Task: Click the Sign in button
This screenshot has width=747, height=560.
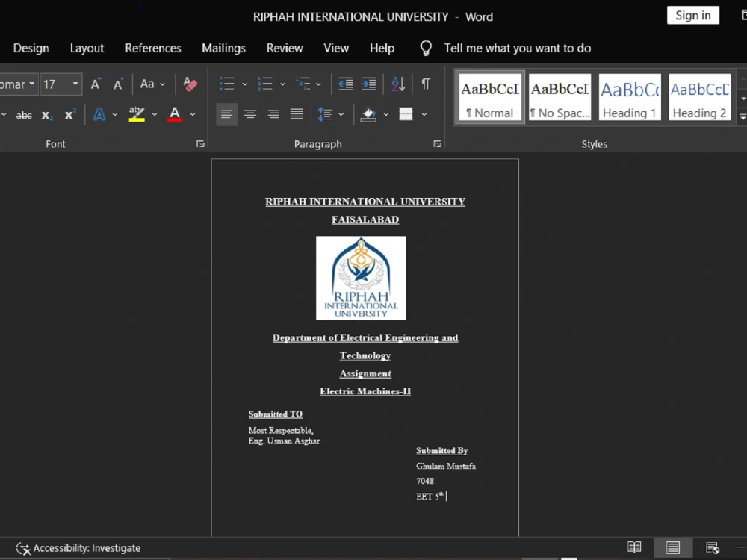Action: point(692,15)
